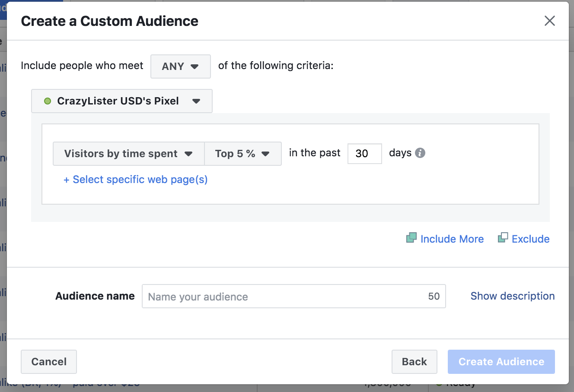This screenshot has height=392, width=574.
Task: Click the Include More overlapping squares icon
Action: click(x=411, y=238)
